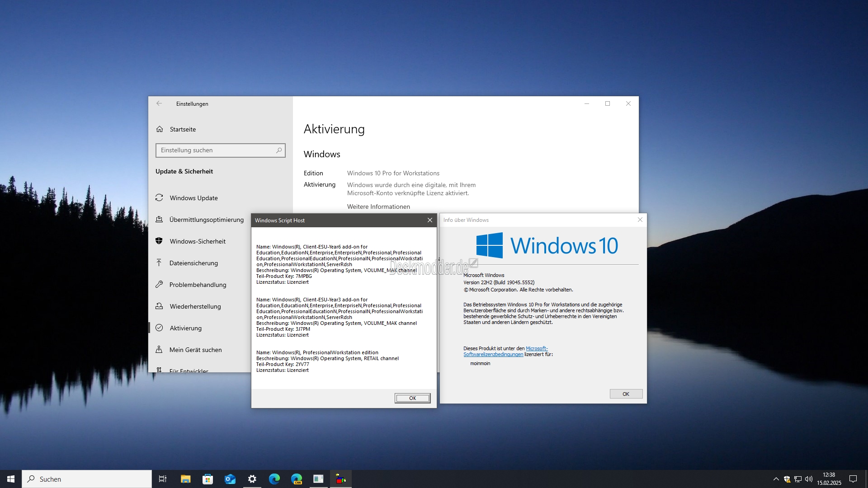Click the Einstellung suchen search field
The height and width of the screenshot is (488, 868).
pyautogui.click(x=220, y=150)
